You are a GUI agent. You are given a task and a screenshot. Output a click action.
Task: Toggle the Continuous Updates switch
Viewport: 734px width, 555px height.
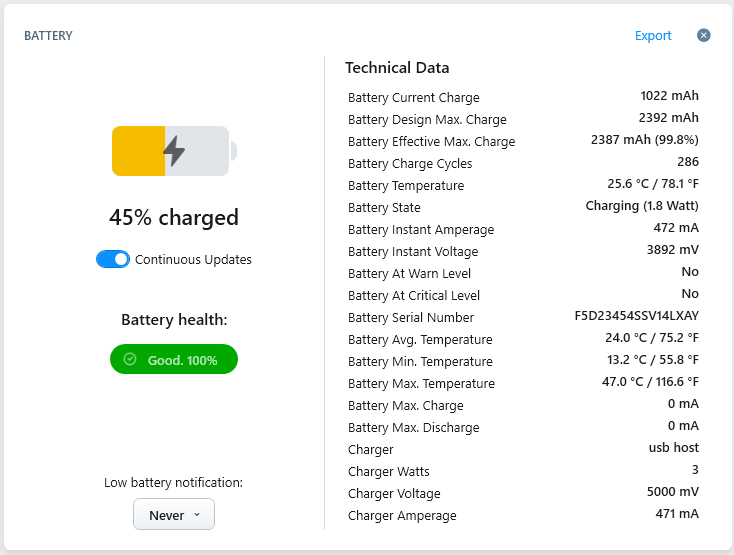pos(113,259)
